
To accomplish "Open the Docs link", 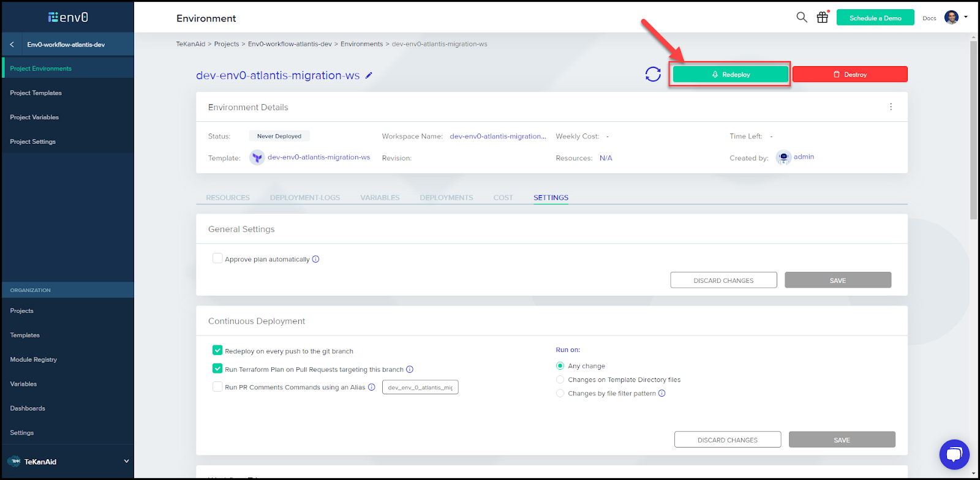I will coord(929,18).
